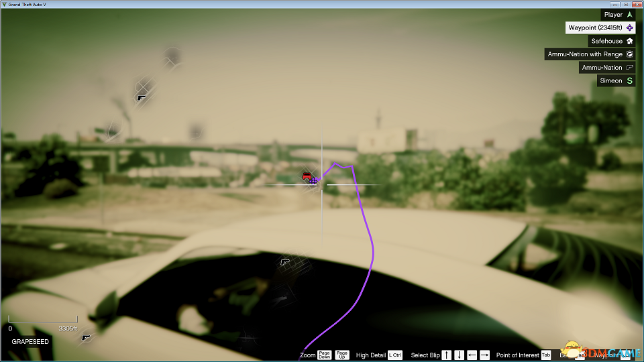Image resolution: width=644 pixels, height=362 pixels.
Task: Click the Grand Theft Auto V title bar icon
Action: tap(4, 4)
